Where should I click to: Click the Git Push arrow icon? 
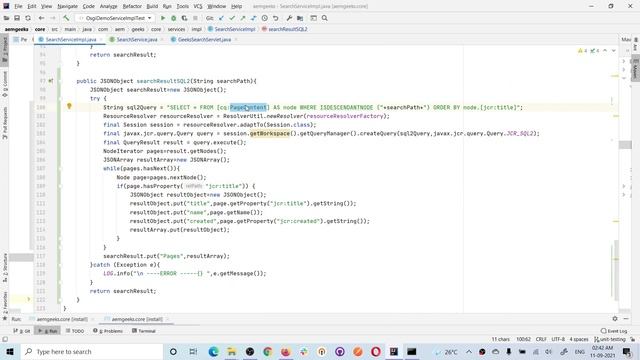point(243,18)
